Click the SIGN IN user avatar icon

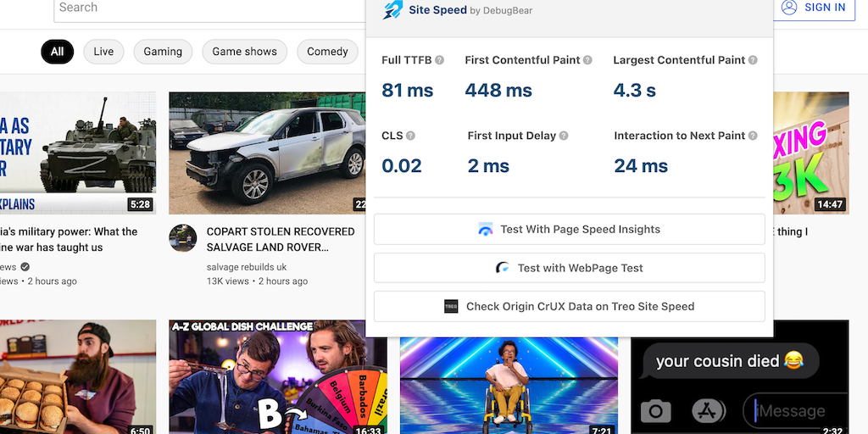tap(789, 7)
